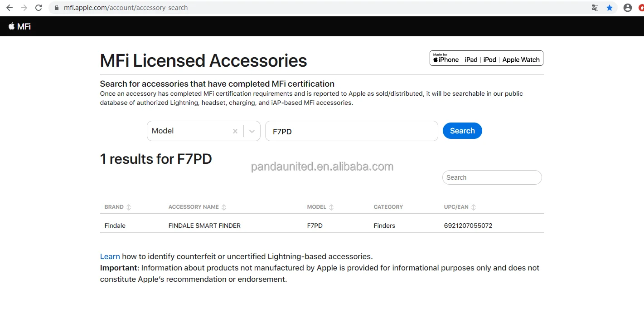Click the translate page icon
The width and height of the screenshot is (644, 334).
[x=595, y=8]
